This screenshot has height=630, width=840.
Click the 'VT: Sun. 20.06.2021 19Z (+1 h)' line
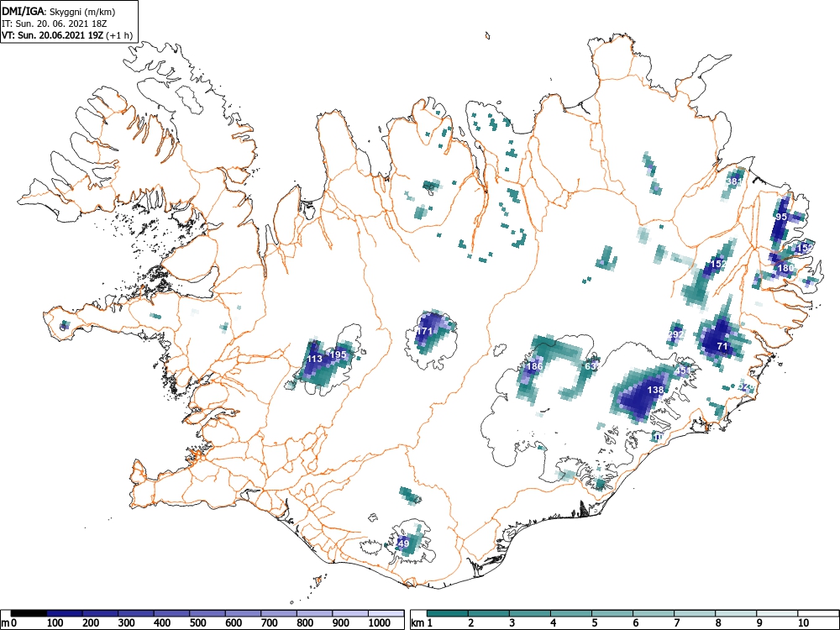[67, 36]
